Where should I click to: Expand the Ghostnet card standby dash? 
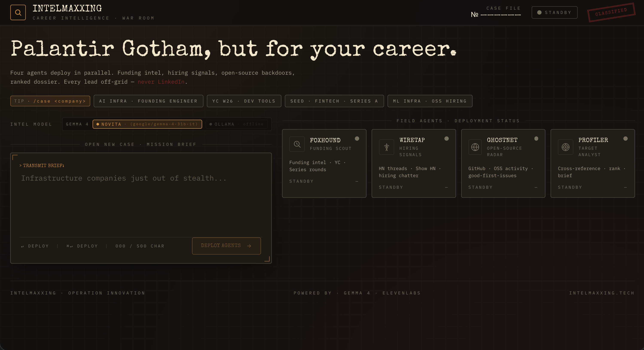[536, 187]
